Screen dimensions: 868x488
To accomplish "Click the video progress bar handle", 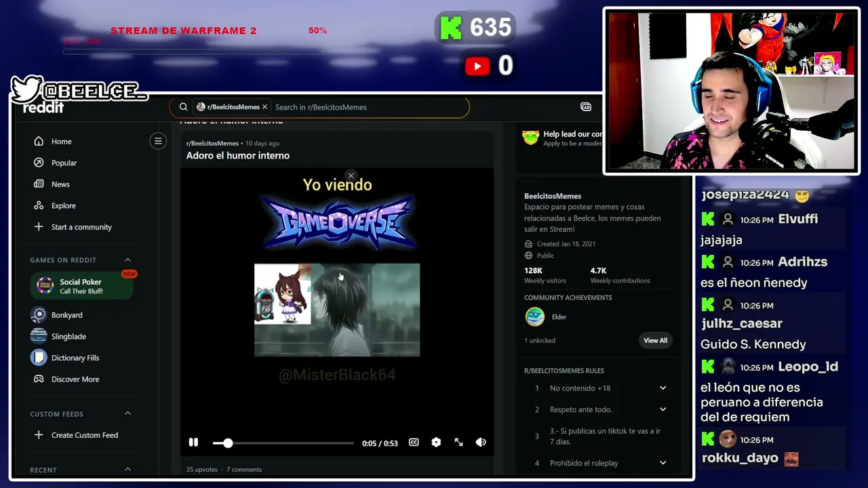I will point(228,443).
